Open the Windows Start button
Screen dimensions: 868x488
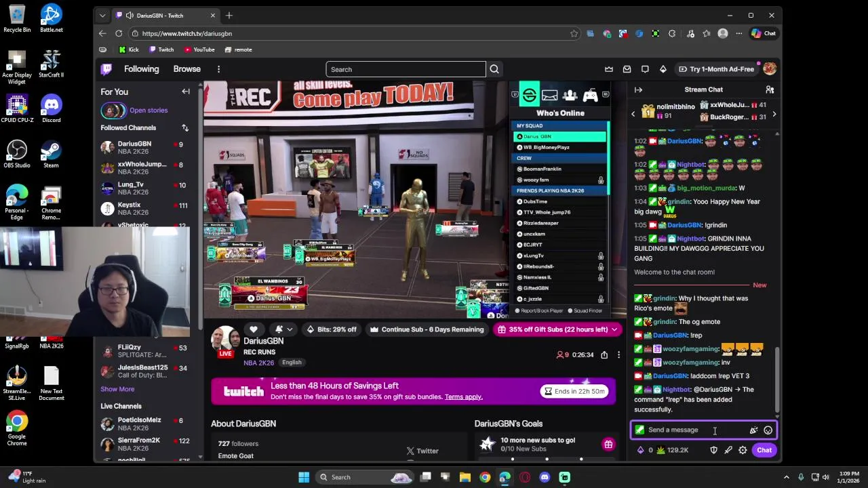pyautogui.click(x=304, y=477)
